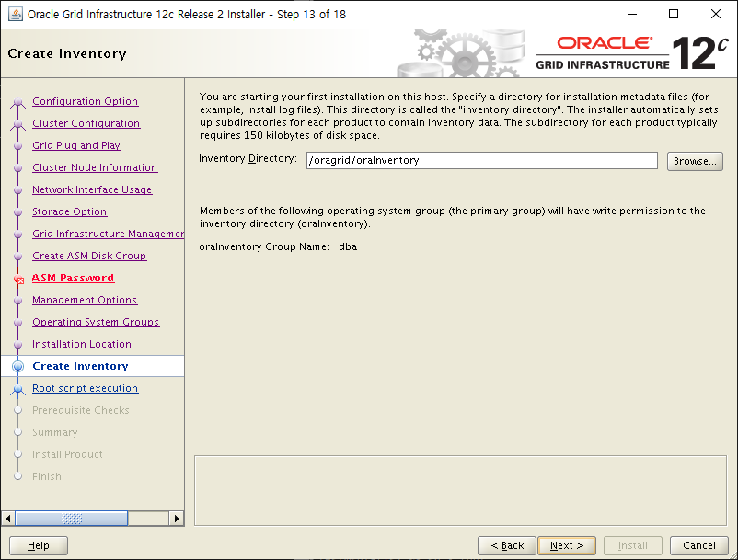Click the left arrow of sidebar scrollbar

point(8,519)
